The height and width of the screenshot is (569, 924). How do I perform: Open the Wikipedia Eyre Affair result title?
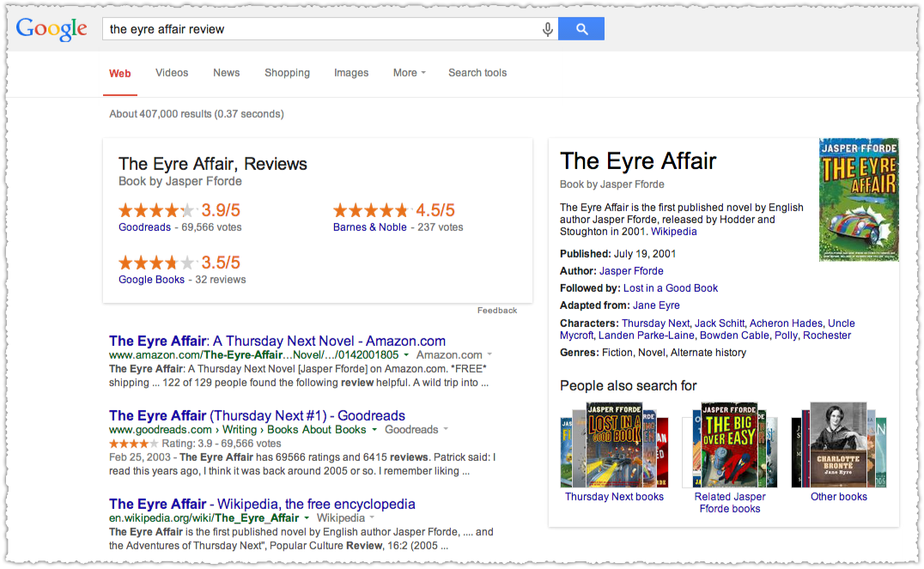tap(262, 505)
